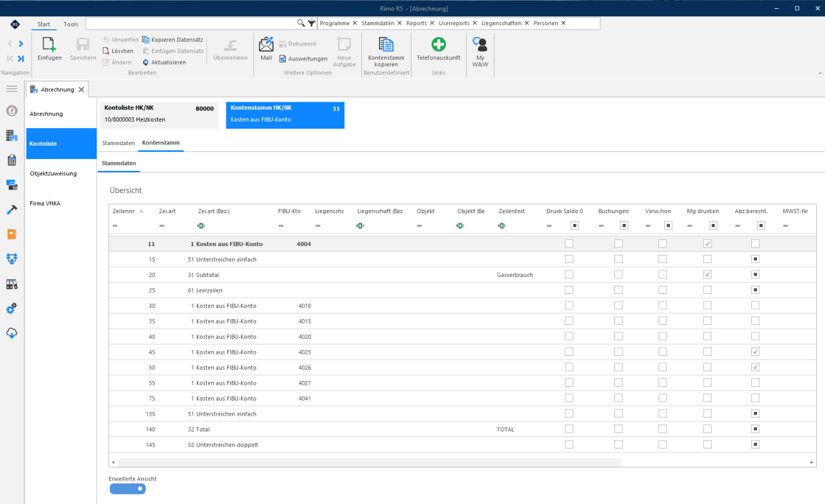Click the table's horizontal scrollbar right arrow

pos(812,462)
